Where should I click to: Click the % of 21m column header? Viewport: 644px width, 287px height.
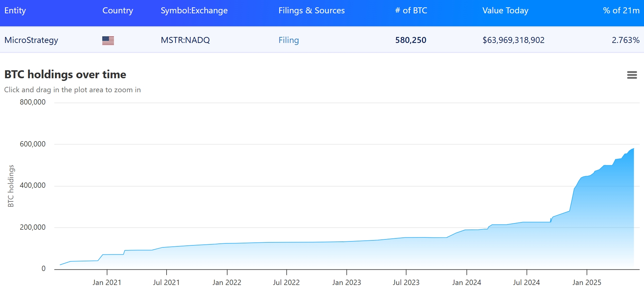tap(621, 11)
